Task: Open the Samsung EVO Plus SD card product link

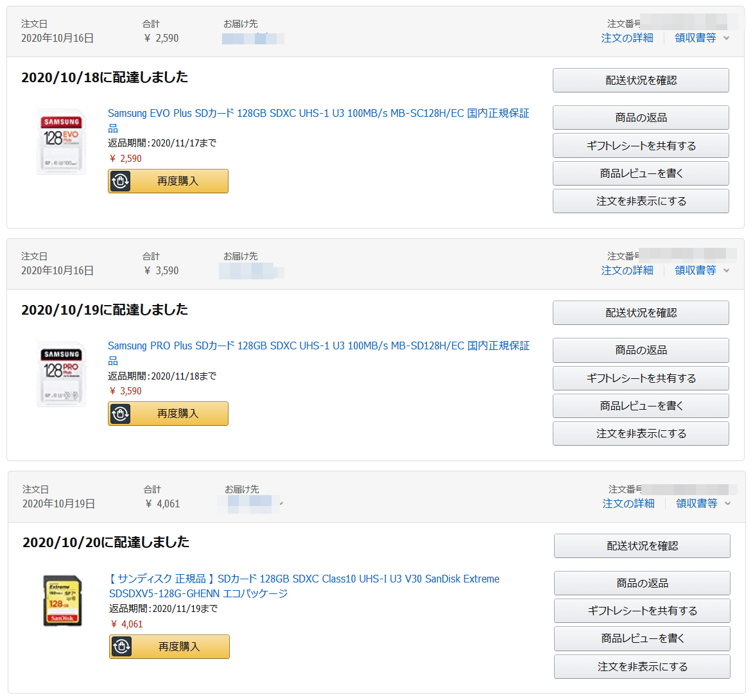Action: pos(318,120)
